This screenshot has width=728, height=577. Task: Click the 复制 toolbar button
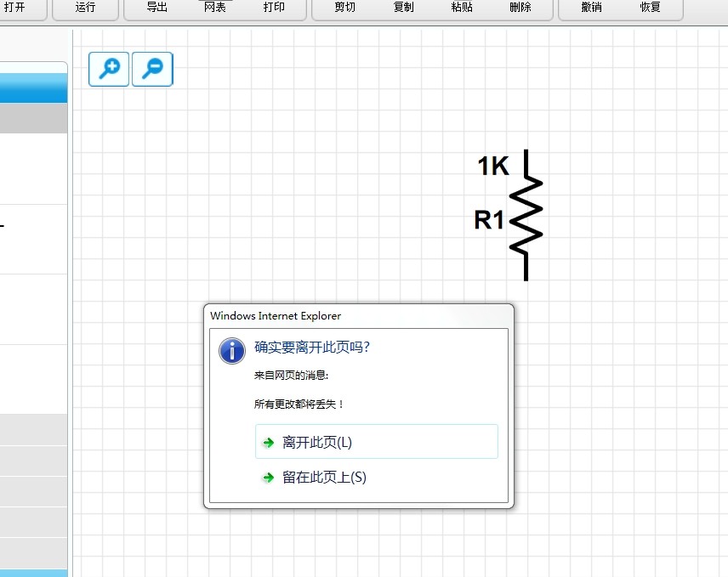tap(403, 8)
